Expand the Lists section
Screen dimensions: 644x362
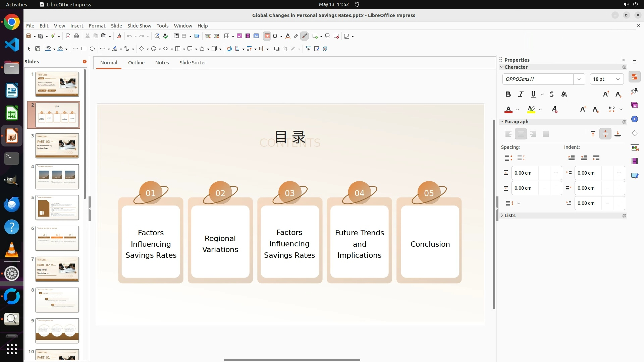point(509,216)
